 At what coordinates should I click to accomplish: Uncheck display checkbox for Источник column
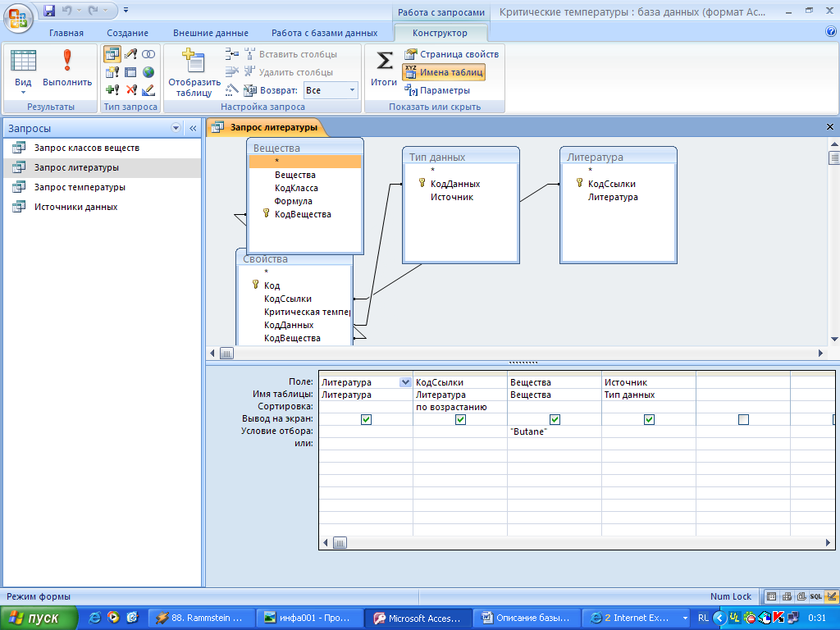(x=649, y=419)
